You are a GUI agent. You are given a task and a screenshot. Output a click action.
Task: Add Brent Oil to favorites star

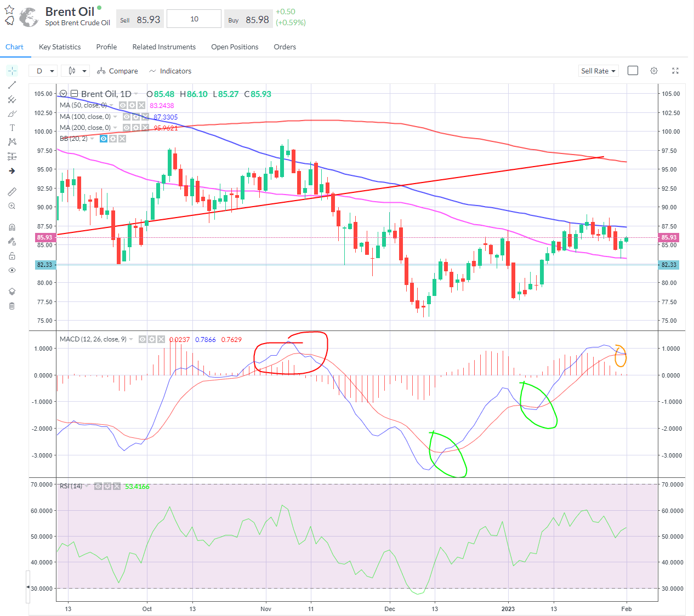tap(9, 10)
